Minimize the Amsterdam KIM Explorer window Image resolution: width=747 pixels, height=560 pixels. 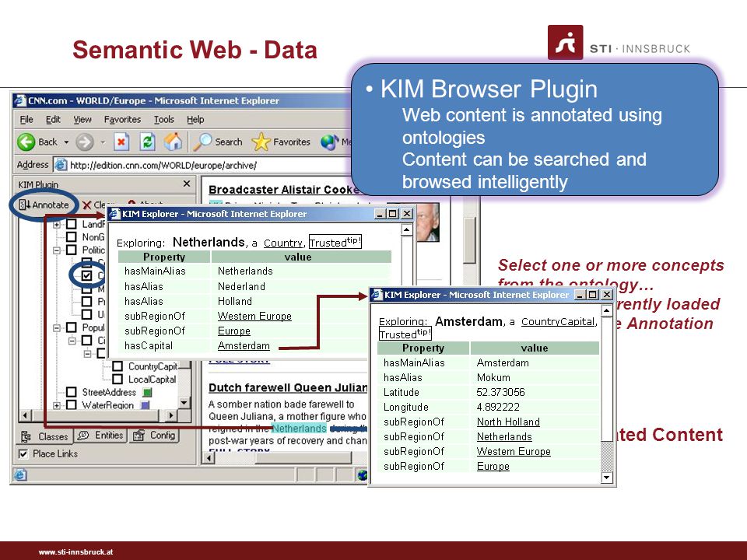click(579, 295)
